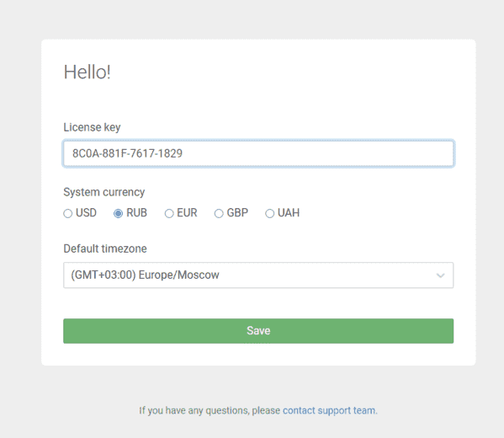Screen dimensions: 504x438
Task: Click the 'System currency' label
Action: [104, 192]
